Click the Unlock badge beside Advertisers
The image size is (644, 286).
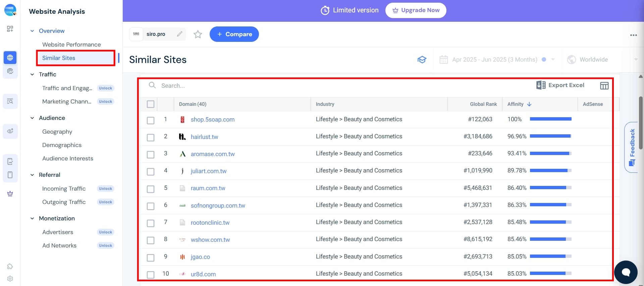point(106,232)
